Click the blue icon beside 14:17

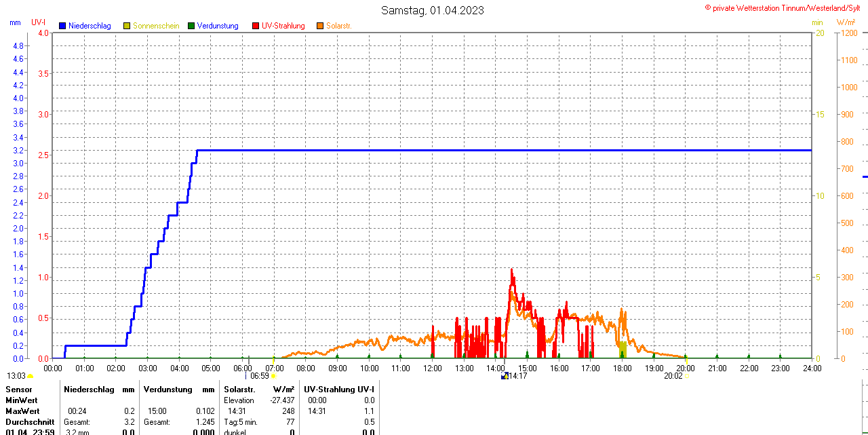pyautogui.click(x=504, y=375)
